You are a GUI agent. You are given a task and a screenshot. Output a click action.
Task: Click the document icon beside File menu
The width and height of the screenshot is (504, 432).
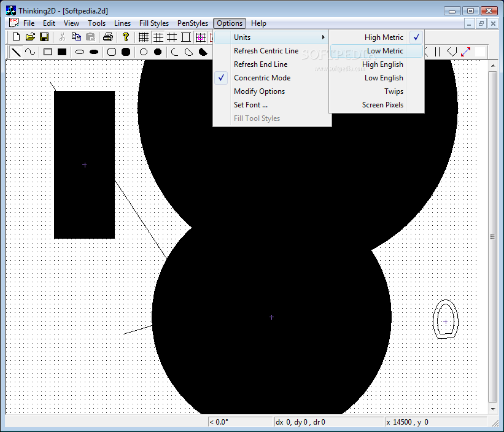pyautogui.click(x=14, y=23)
